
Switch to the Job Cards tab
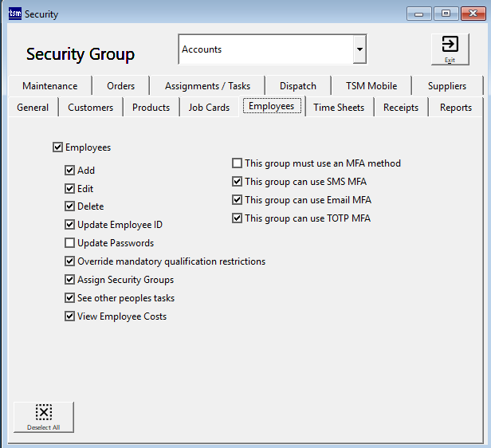[209, 108]
